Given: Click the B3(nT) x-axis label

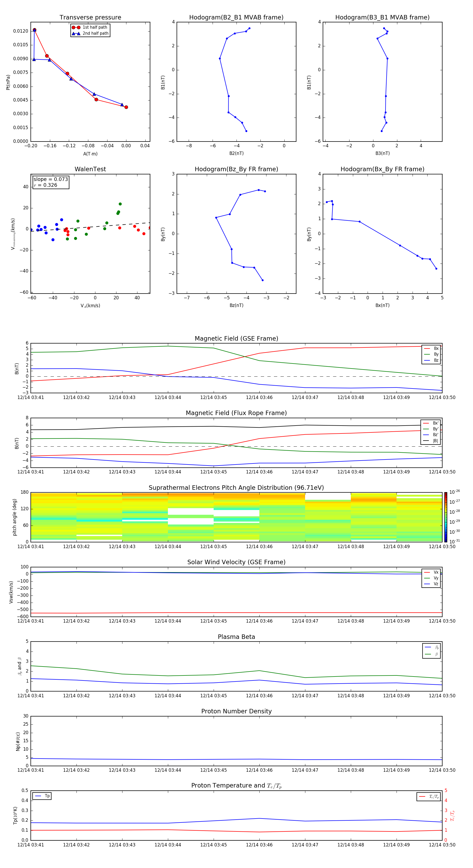Looking at the screenshot, I should tap(382, 153).
